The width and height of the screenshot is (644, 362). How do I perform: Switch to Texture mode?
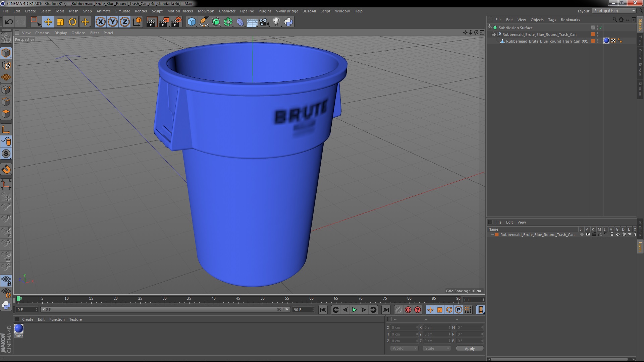[x=6, y=65]
